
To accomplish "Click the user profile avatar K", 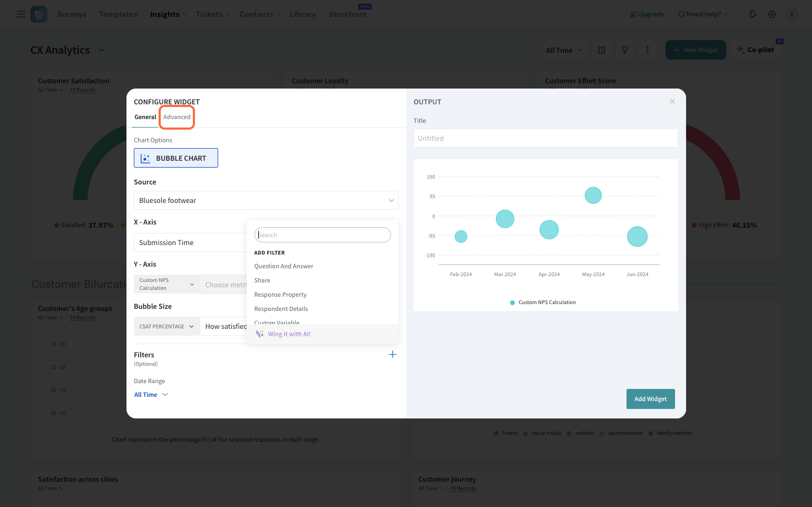I will point(791,14).
